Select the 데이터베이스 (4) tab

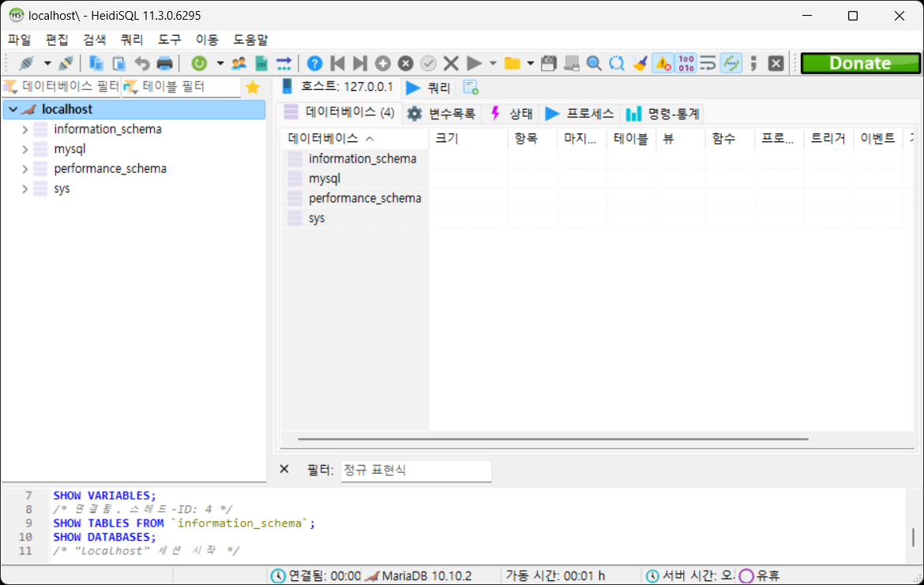click(x=340, y=112)
